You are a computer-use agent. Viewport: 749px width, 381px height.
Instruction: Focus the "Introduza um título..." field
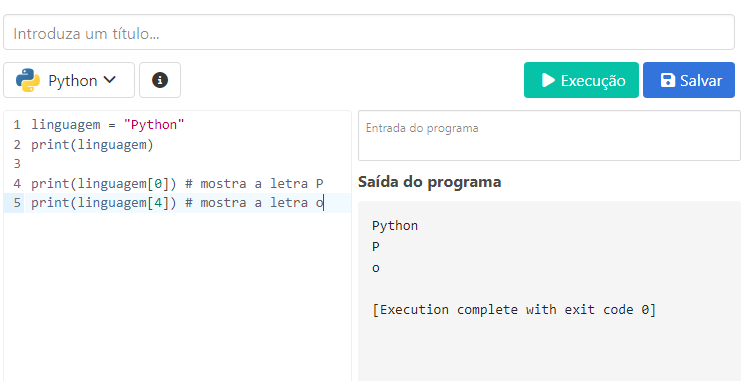pos(369,32)
